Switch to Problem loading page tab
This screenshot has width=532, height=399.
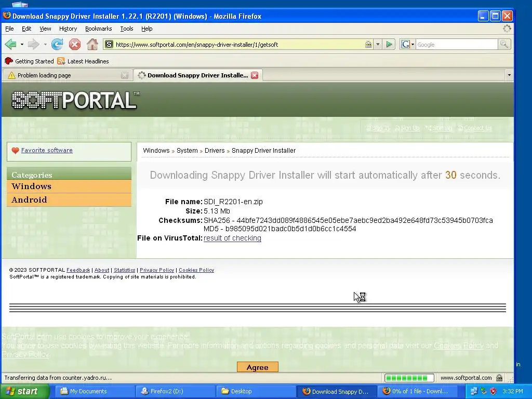tap(67, 75)
